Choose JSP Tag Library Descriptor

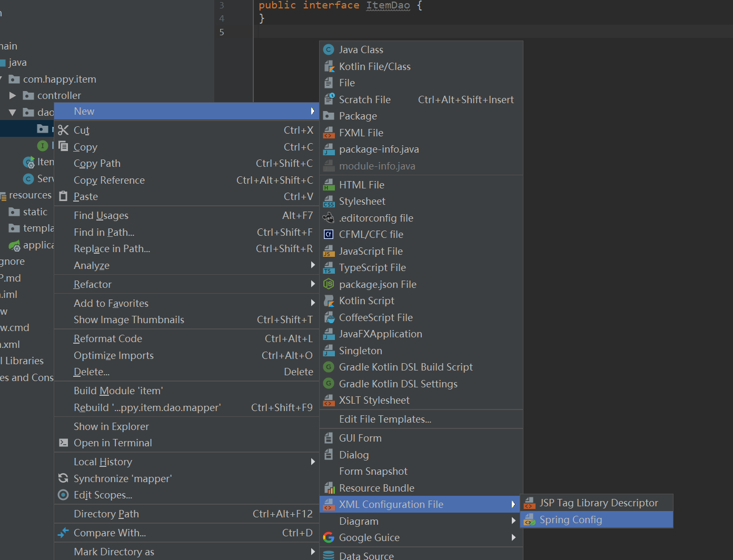pyautogui.click(x=598, y=503)
